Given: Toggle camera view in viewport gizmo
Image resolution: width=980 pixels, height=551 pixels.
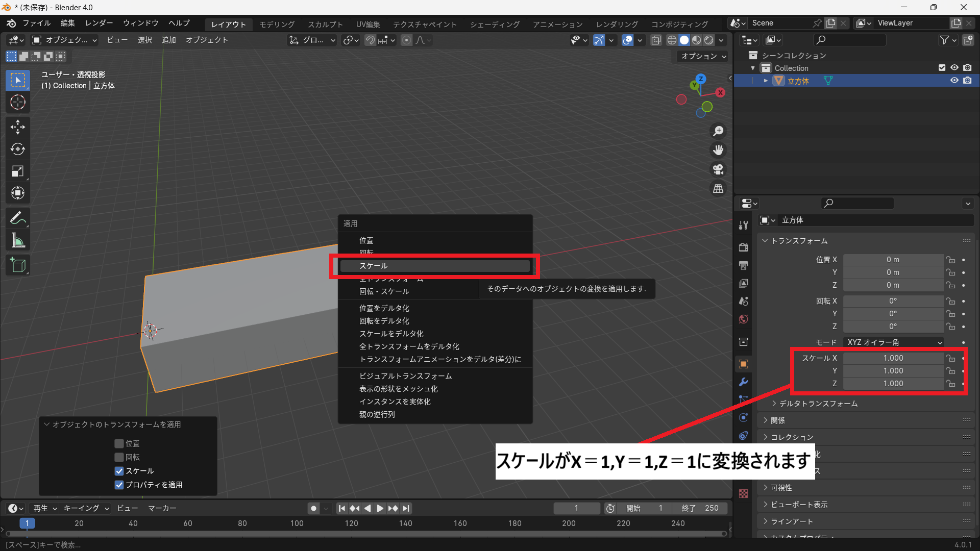Looking at the screenshot, I should point(718,169).
